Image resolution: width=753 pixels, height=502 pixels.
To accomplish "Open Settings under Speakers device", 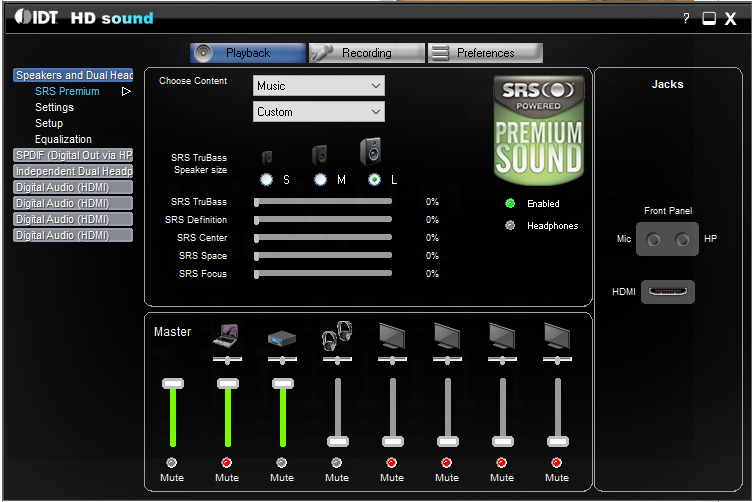I will point(54,107).
